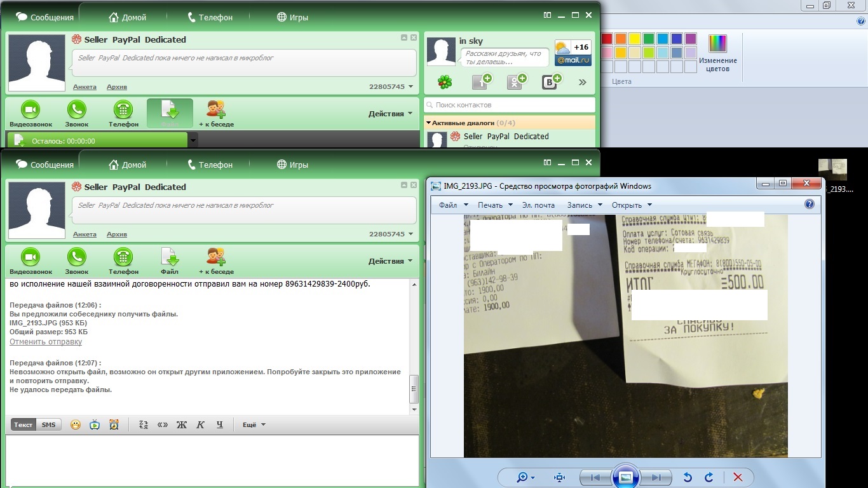Image resolution: width=868 pixels, height=488 pixels.
Task: Open the Файл menu in Photo Viewer
Action: pyautogui.click(x=453, y=205)
